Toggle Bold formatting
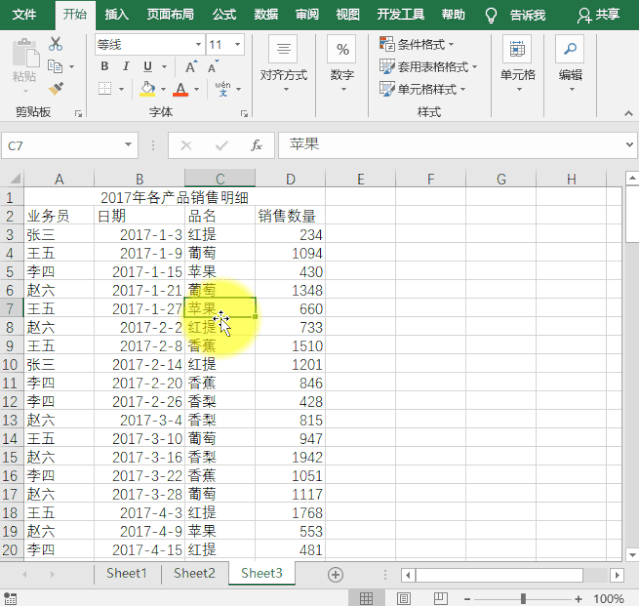The width and height of the screenshot is (639, 606). coord(105,66)
